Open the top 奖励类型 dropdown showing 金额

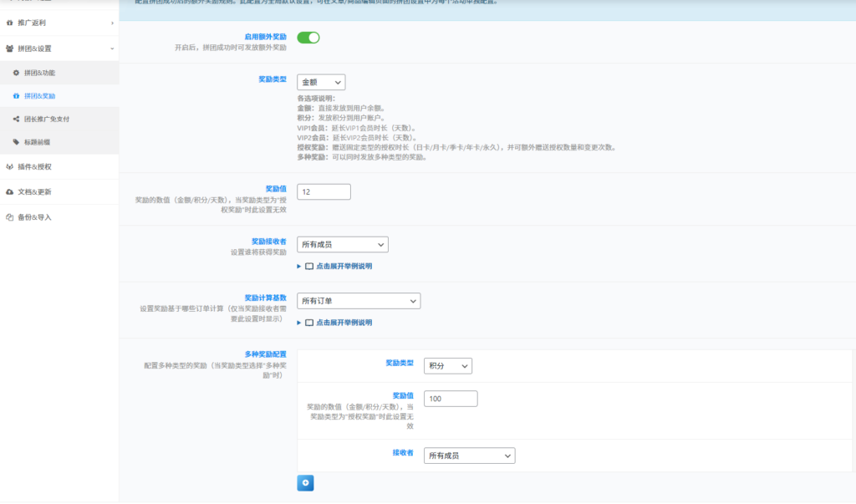point(321,82)
